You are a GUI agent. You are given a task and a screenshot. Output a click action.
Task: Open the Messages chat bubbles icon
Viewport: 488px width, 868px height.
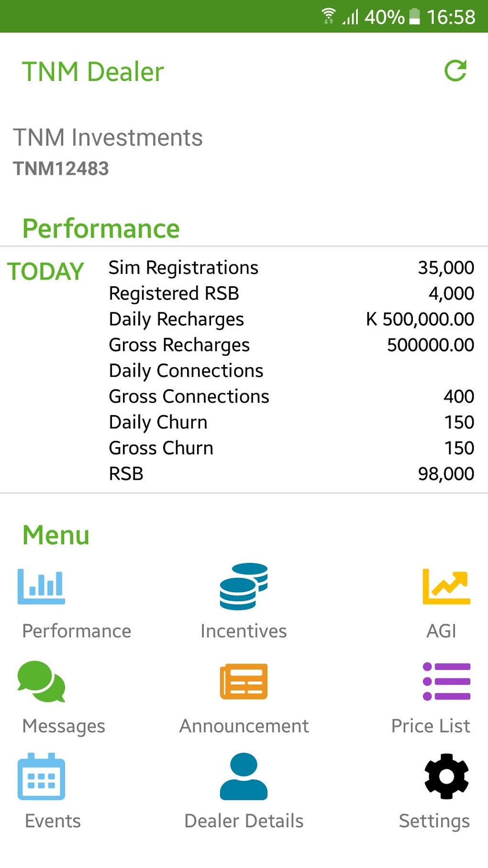(x=41, y=681)
